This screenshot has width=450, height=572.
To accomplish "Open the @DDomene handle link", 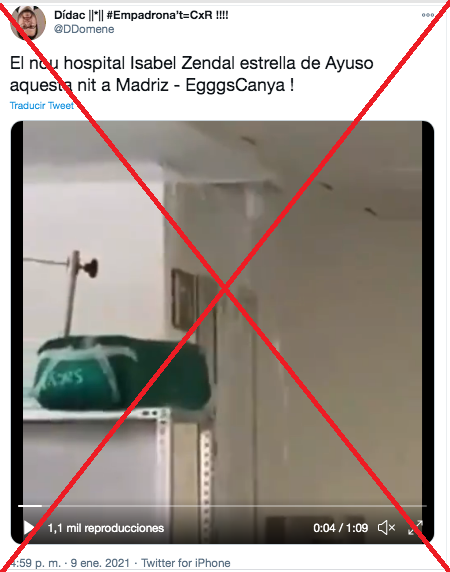I will [x=84, y=29].
